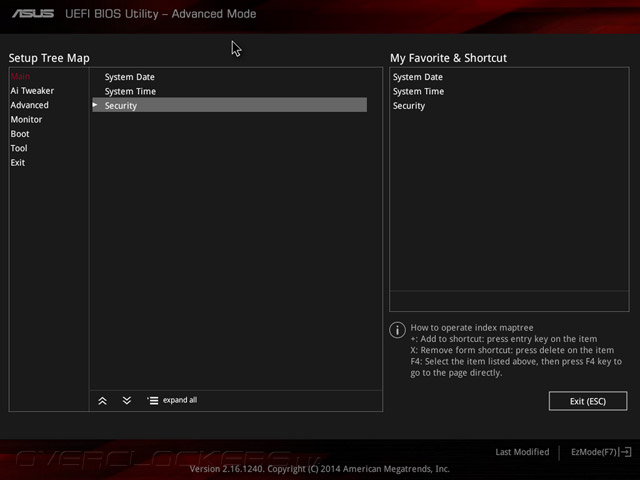Select Main in Setup Tree Map
The height and width of the screenshot is (480, 640).
20,76
